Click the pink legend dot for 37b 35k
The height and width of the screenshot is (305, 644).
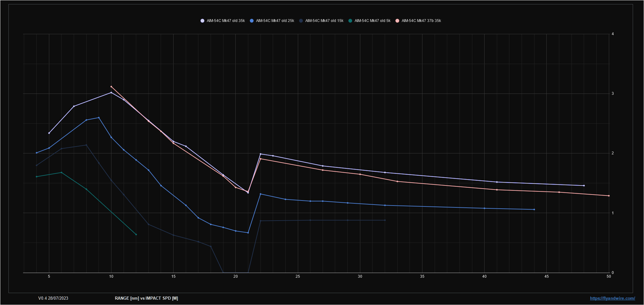397,21
